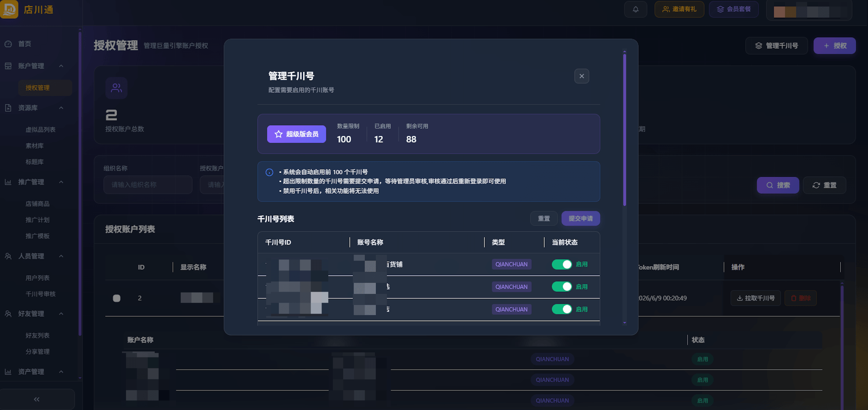Select row checkbox for ID 2

117,298
